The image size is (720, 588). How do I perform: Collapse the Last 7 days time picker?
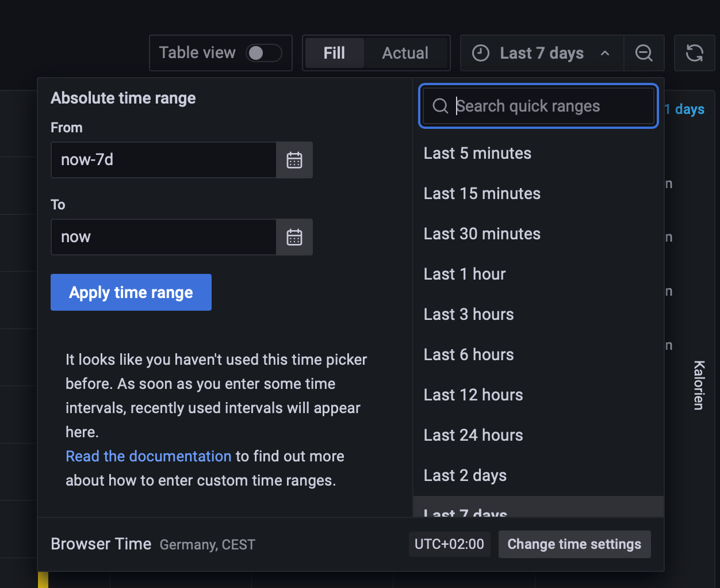click(x=541, y=53)
